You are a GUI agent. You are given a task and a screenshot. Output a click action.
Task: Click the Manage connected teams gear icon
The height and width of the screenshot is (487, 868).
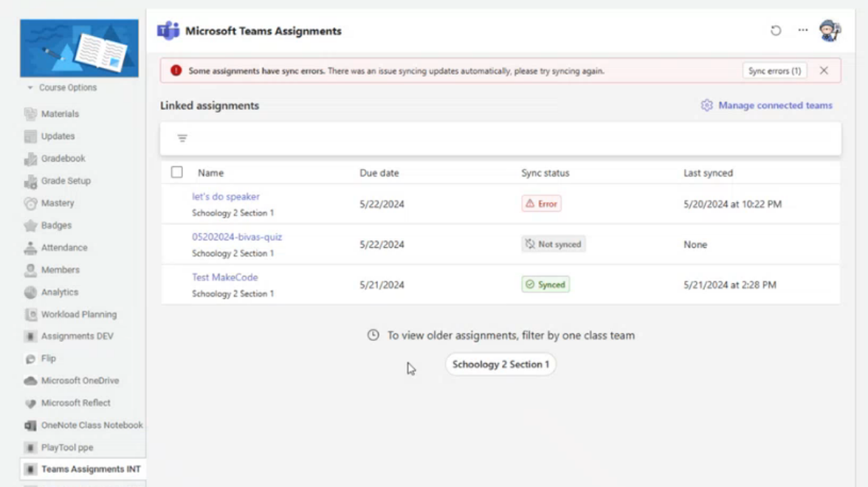pos(706,105)
